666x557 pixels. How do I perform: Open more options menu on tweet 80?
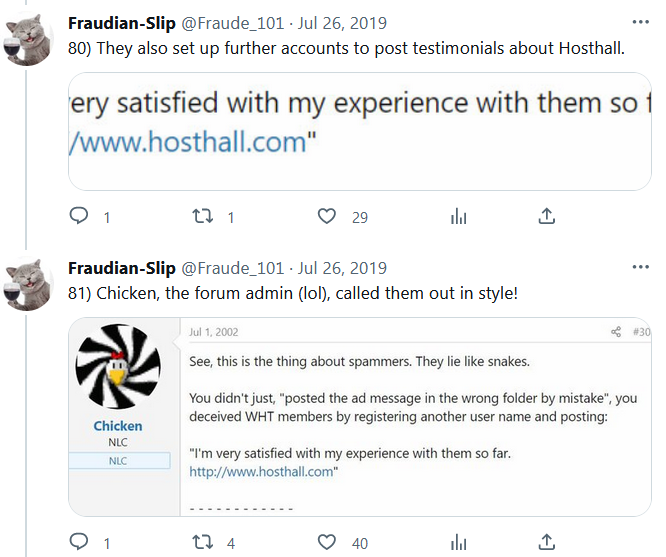(x=640, y=22)
